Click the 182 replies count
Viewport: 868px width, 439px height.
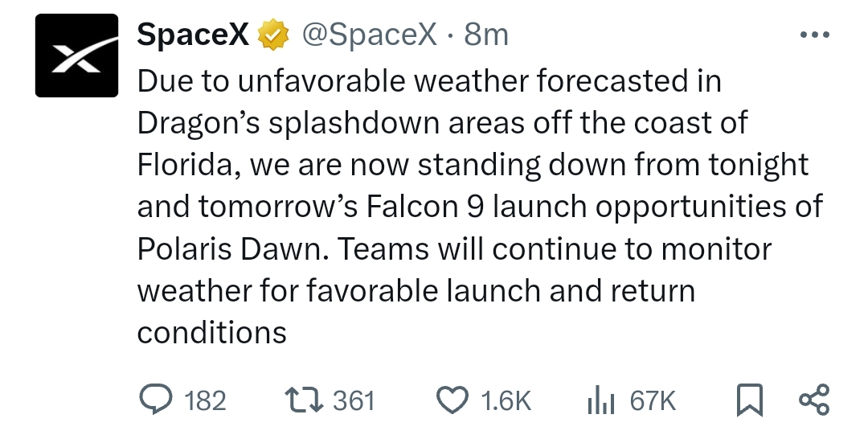205,400
